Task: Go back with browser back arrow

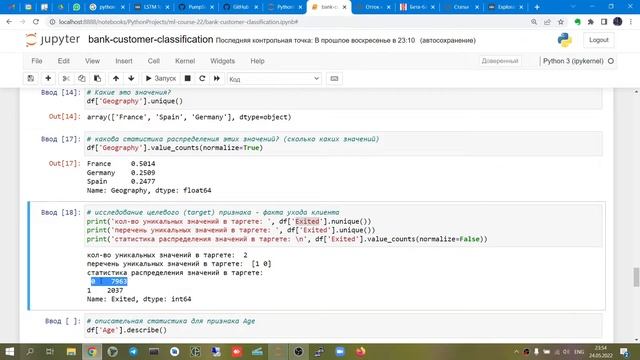Action: tap(9, 22)
